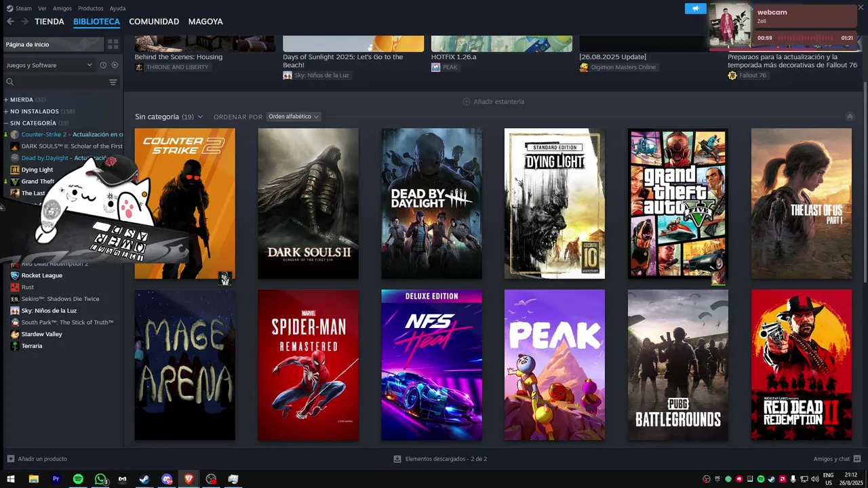This screenshot has height=488, width=868.
Task: Click Añadir estantería
Action: coord(493,102)
